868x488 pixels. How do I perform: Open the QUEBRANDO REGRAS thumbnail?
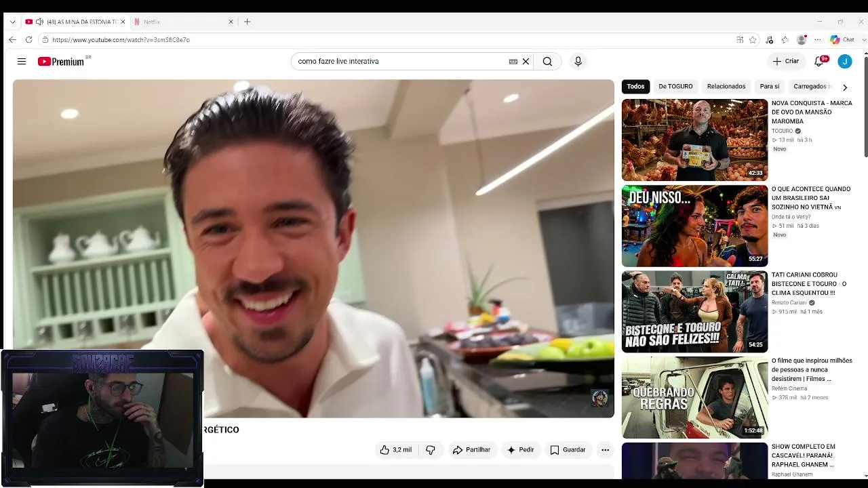coord(694,398)
